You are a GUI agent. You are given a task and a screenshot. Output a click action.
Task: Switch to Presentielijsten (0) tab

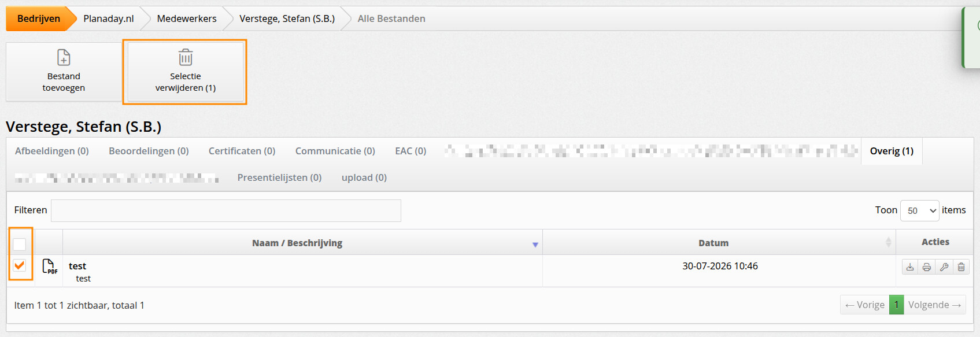[x=279, y=177]
